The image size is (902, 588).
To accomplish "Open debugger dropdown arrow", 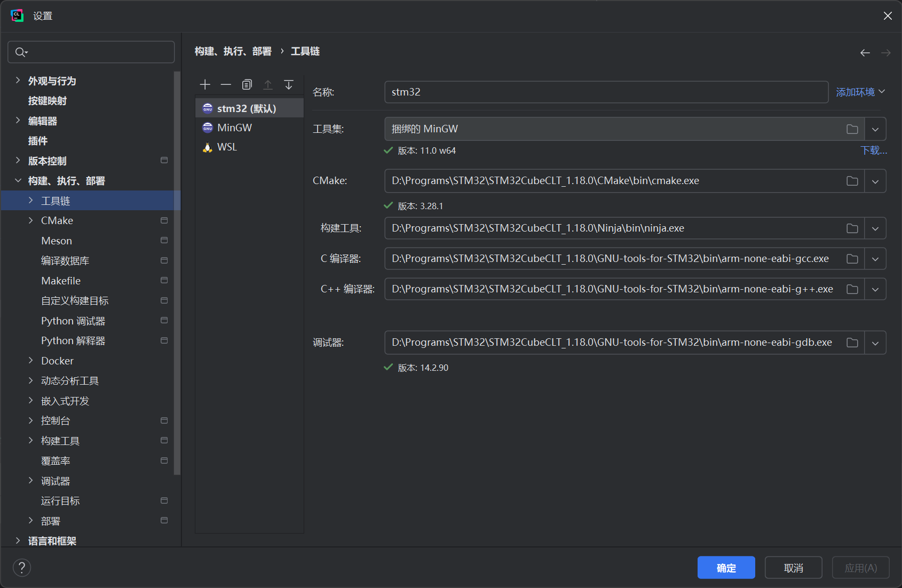I will point(875,343).
